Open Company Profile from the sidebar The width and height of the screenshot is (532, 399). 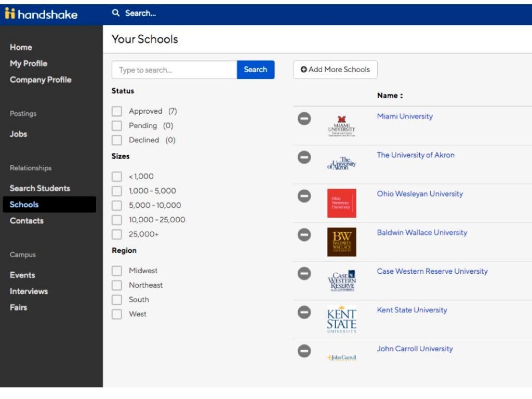tap(41, 79)
